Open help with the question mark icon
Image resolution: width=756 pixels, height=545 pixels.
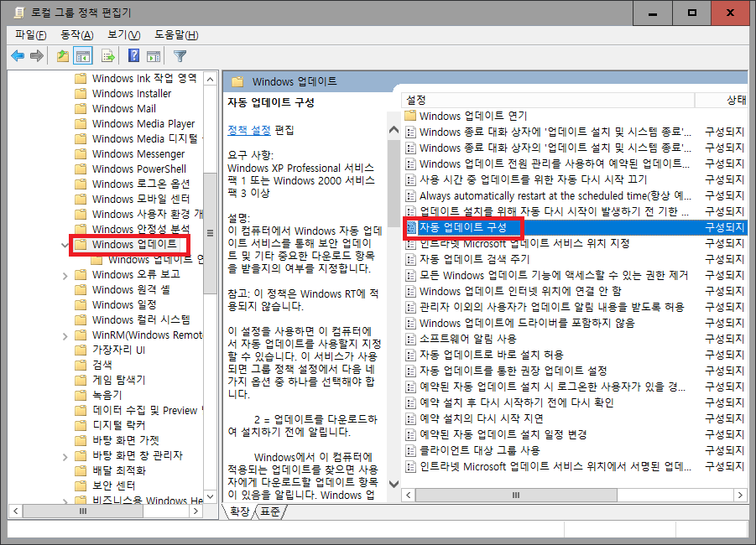pyautogui.click(x=133, y=56)
